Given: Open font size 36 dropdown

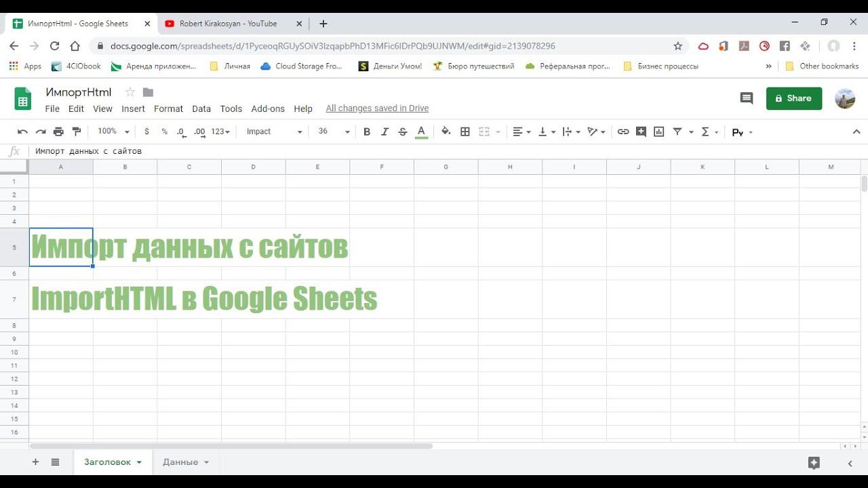Looking at the screenshot, I should coord(334,131).
